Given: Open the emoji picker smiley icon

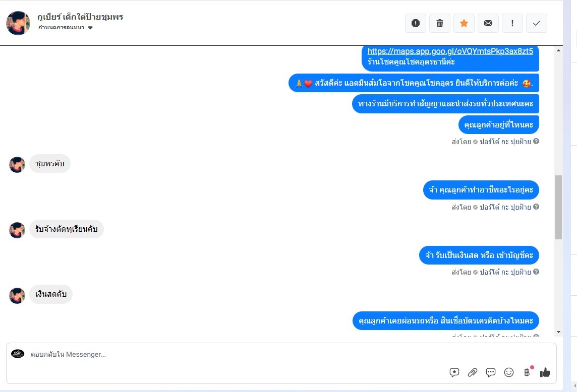Looking at the screenshot, I should point(509,372).
